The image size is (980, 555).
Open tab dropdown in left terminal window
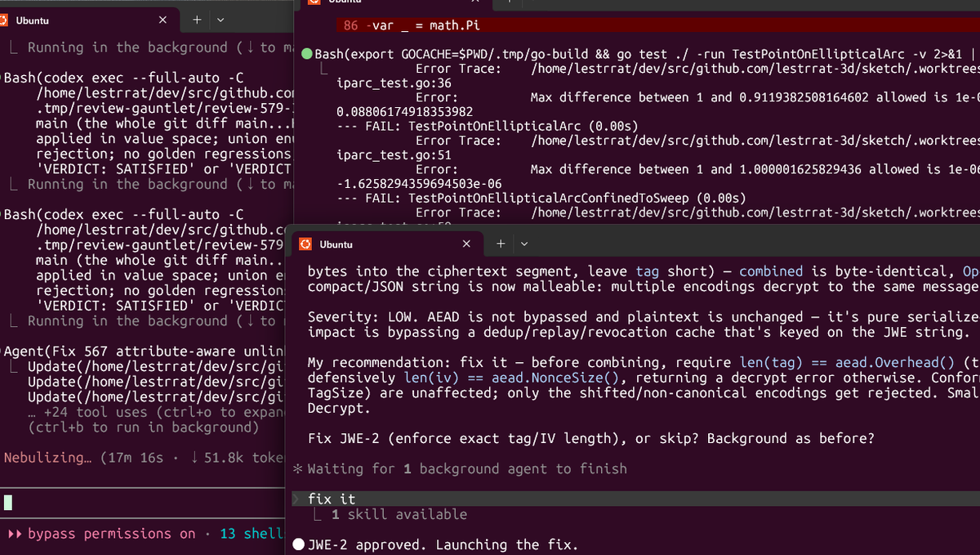click(221, 20)
